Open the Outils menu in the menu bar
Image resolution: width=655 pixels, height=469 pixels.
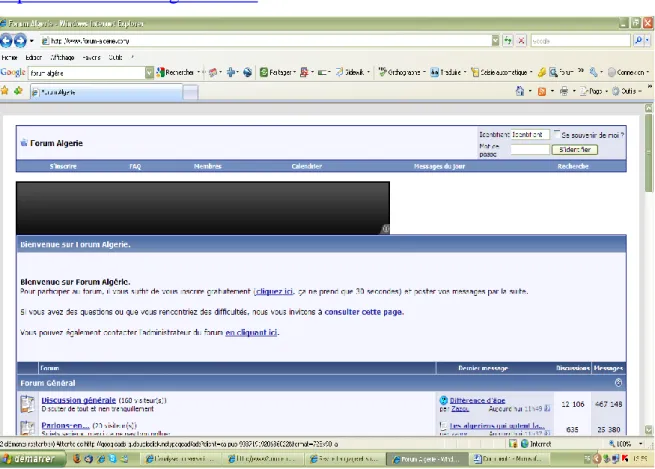click(115, 58)
